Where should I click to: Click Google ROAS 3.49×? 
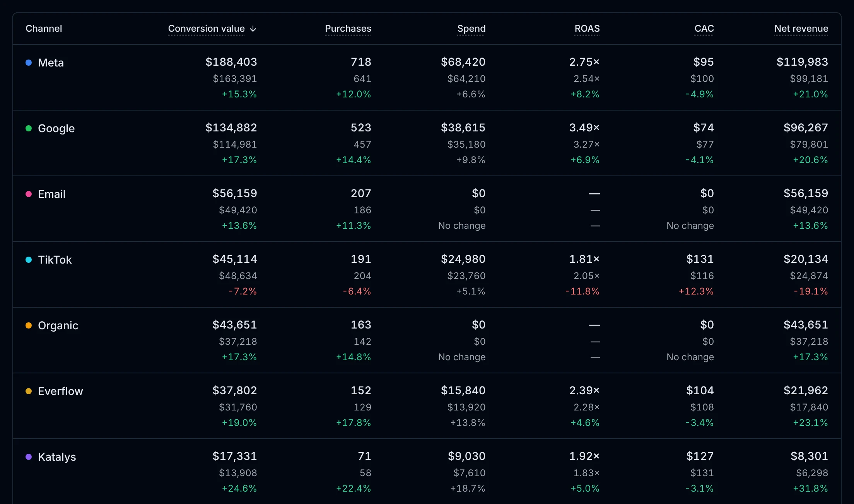tap(584, 128)
